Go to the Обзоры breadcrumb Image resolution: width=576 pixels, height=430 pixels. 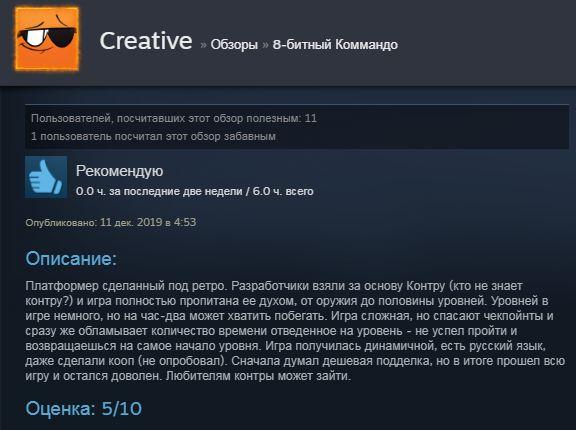click(234, 45)
